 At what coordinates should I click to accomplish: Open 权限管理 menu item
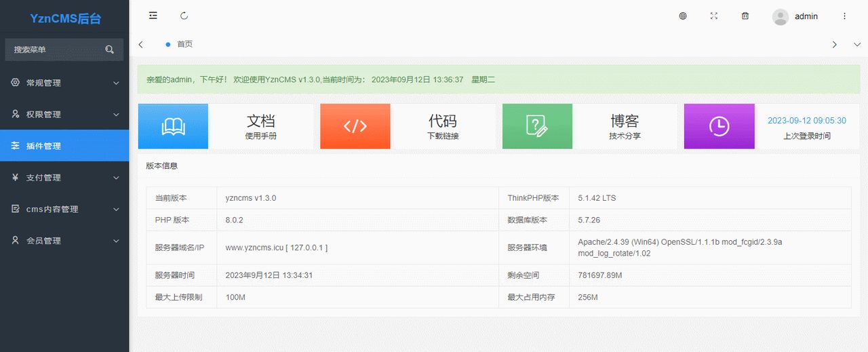64,114
